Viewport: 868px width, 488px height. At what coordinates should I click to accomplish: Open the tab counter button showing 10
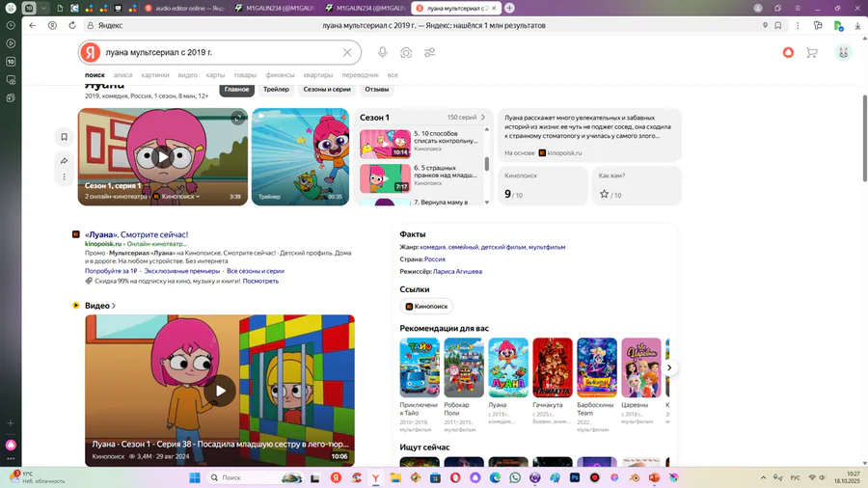[x=29, y=9]
